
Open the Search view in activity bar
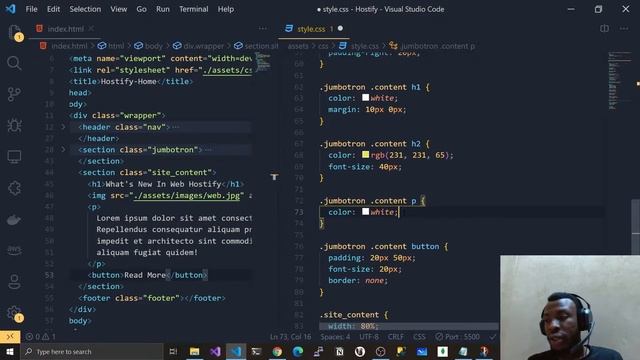click(14, 63)
